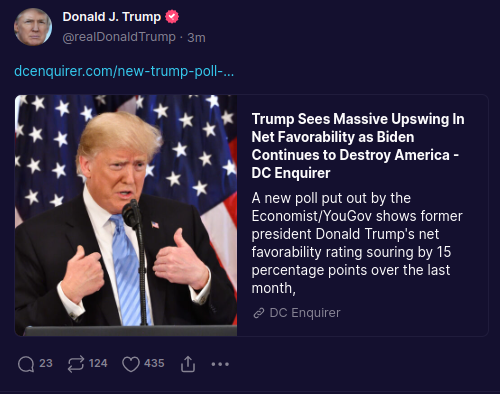Image resolution: width=500 pixels, height=394 pixels.
Task: Click the DC Enquirer source label
Action: pos(305,313)
